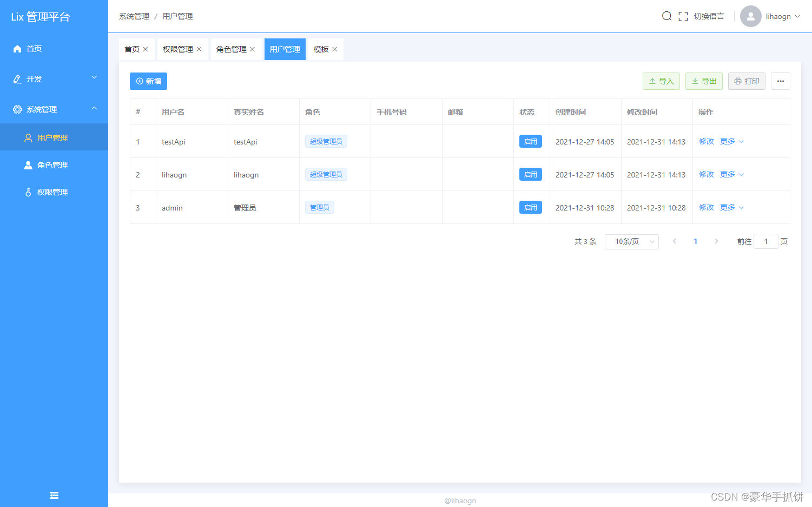This screenshot has width=812, height=507.
Task: Click the 首页 home icon in sidebar
Action: pos(17,49)
